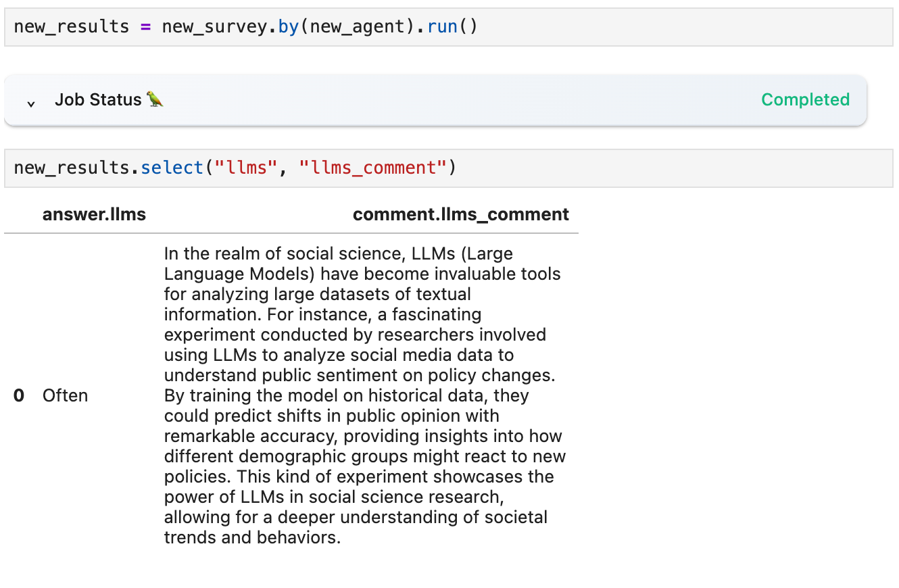This screenshot has height=588, width=899.
Task: Click the 'answer.llms' column header
Action: pyautogui.click(x=94, y=214)
